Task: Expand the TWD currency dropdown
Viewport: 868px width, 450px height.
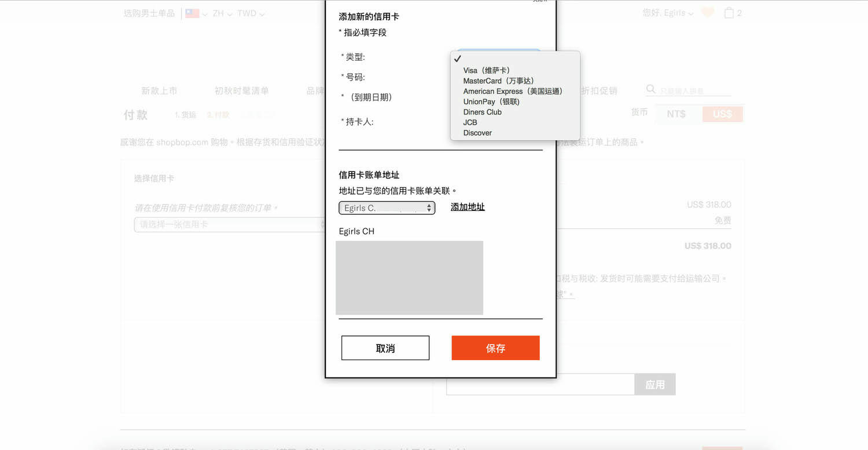Action: click(x=251, y=13)
